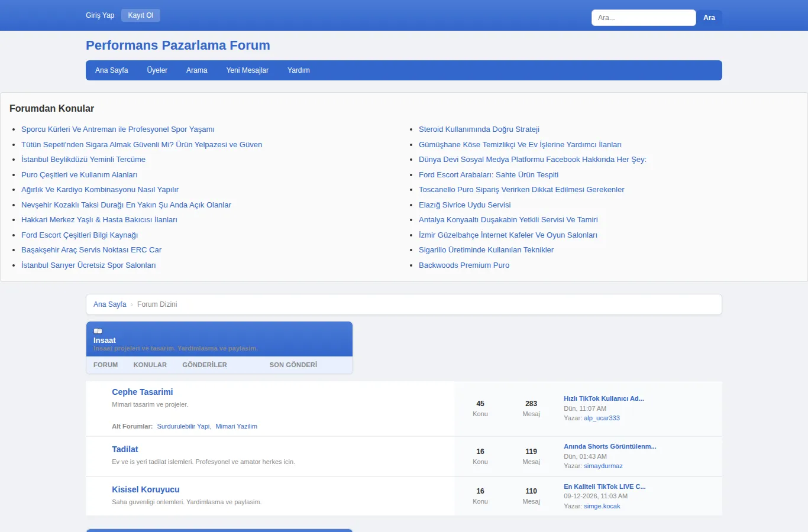The width and height of the screenshot is (808, 532).
Task: Open the Cephe Tasarimi forum
Action: [143, 392]
